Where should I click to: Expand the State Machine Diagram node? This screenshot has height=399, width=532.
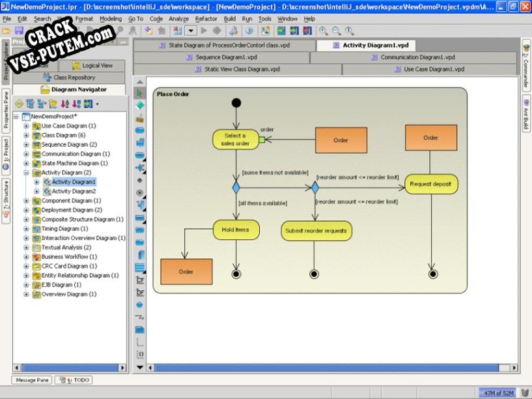coord(26,164)
